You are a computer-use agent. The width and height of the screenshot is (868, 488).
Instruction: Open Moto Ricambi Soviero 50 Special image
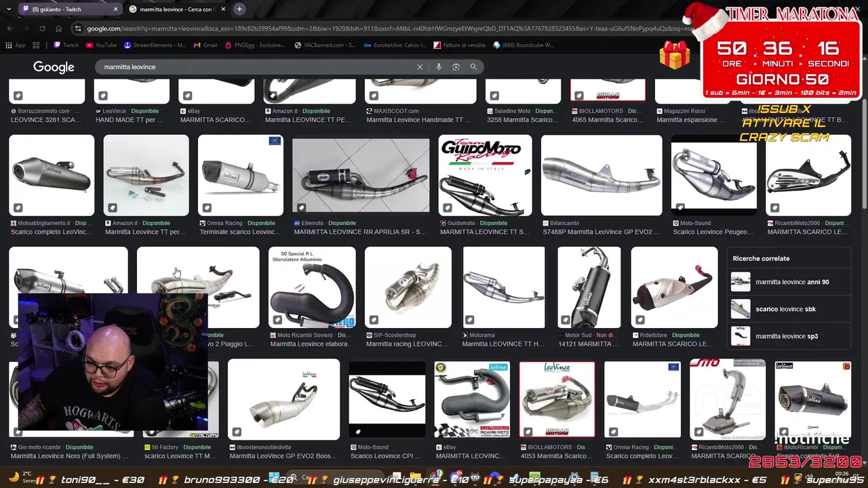pyautogui.click(x=312, y=287)
